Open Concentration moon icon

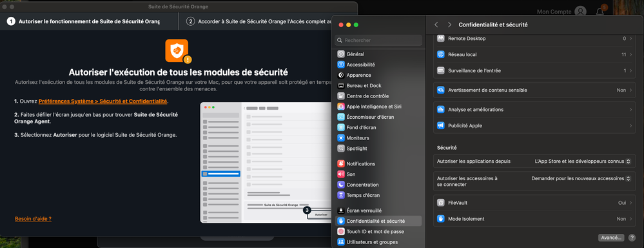pyautogui.click(x=340, y=185)
